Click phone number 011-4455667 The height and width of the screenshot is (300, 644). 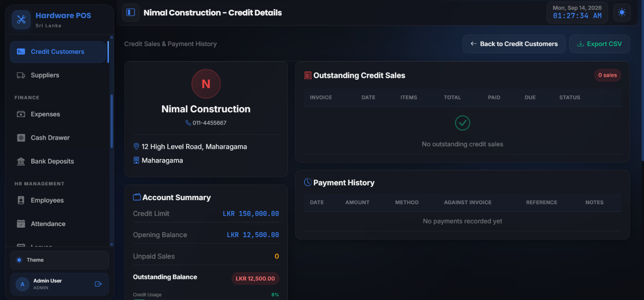point(209,123)
